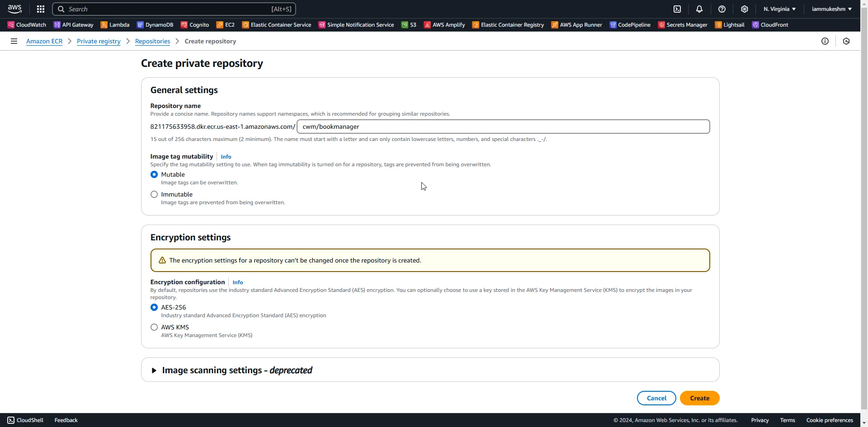Viewport: 868px width, 427px height.
Task: Open the iammukeshm account menu
Action: pyautogui.click(x=832, y=9)
